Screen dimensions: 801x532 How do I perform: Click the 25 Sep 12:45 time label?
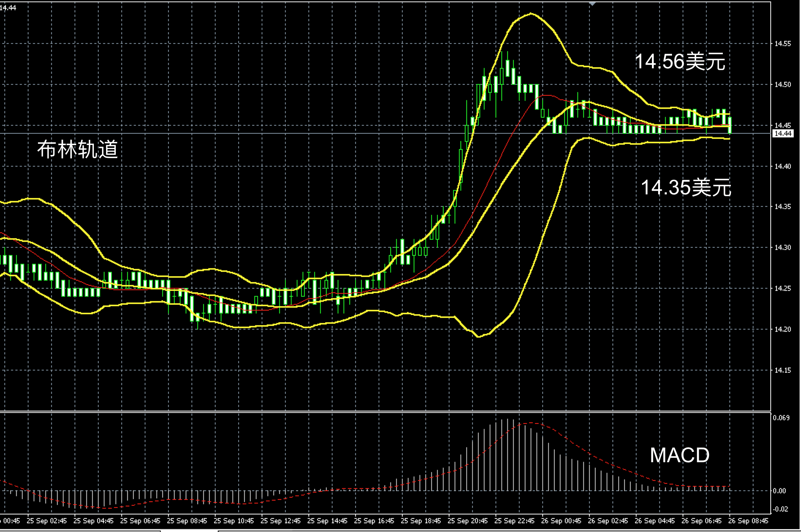pyautogui.click(x=281, y=521)
